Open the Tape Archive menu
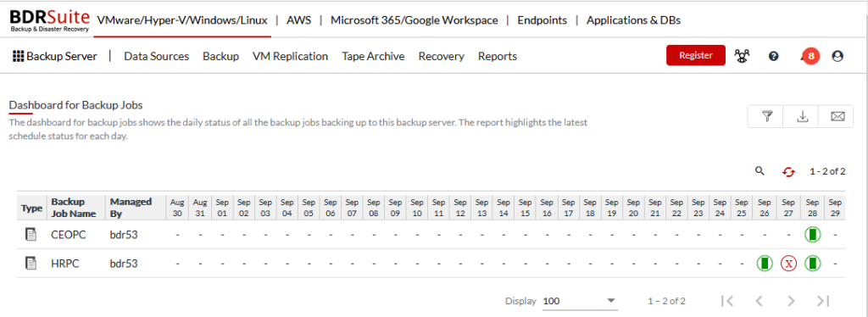The image size is (868, 317). coord(373,56)
